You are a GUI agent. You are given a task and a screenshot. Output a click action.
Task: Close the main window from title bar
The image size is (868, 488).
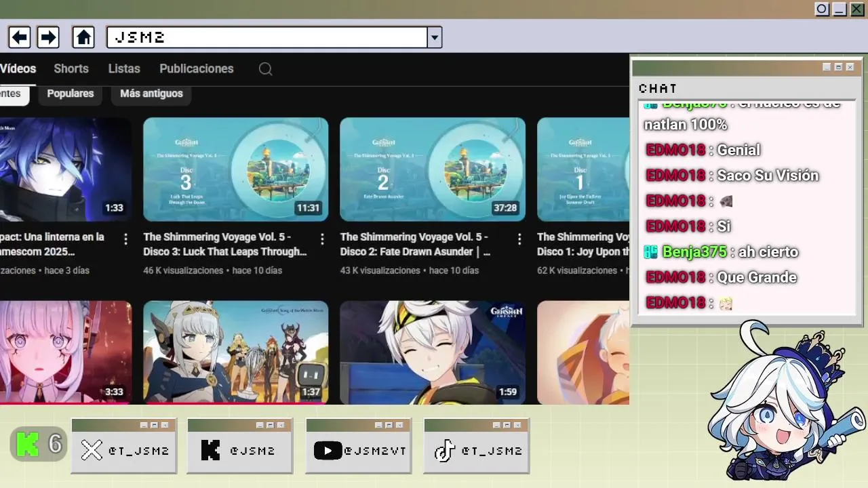[x=857, y=9]
